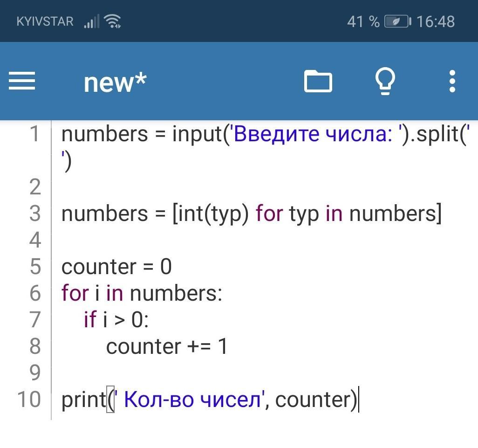The height and width of the screenshot is (448, 478).
Task: Click the int(typ) list comprehension line
Action: [251, 214]
